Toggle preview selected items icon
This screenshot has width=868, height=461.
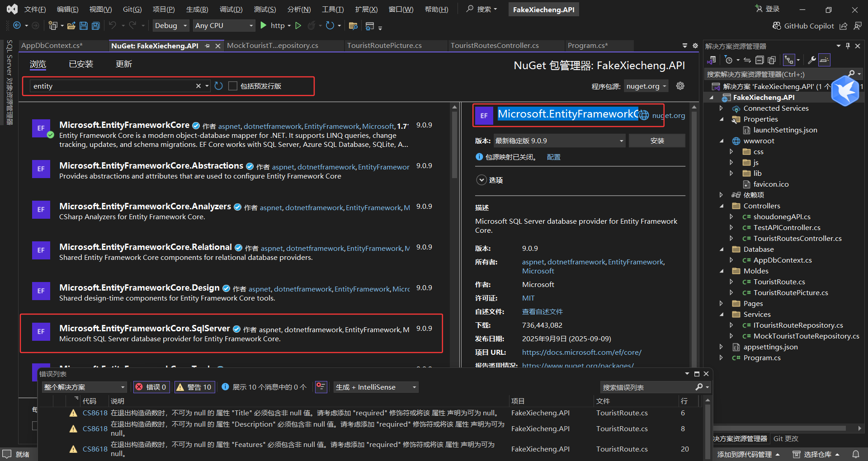click(x=825, y=60)
